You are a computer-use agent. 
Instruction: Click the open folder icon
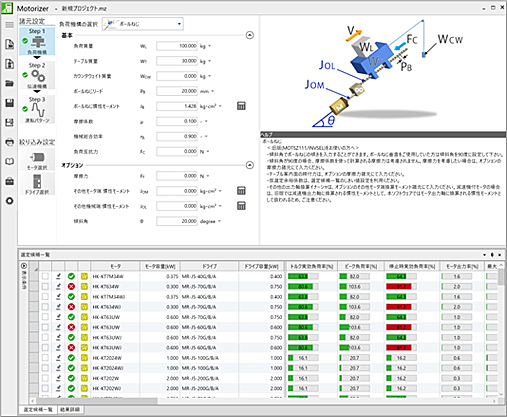pos(9,83)
